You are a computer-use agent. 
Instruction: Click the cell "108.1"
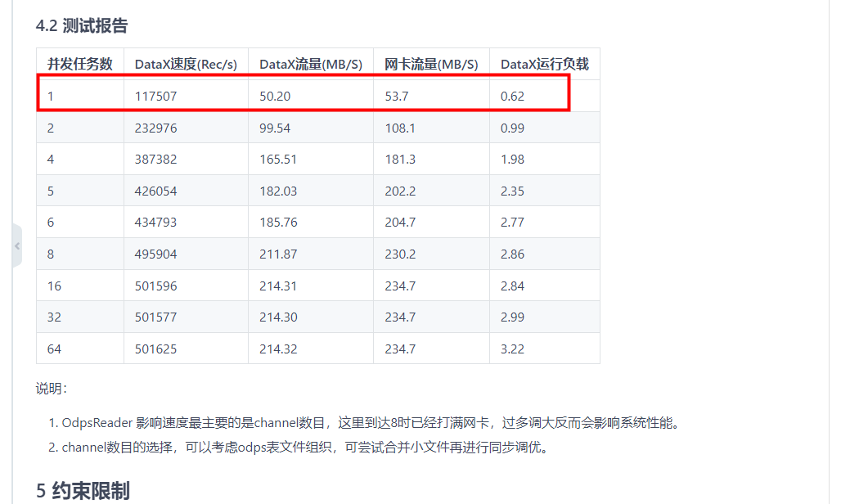click(x=432, y=128)
